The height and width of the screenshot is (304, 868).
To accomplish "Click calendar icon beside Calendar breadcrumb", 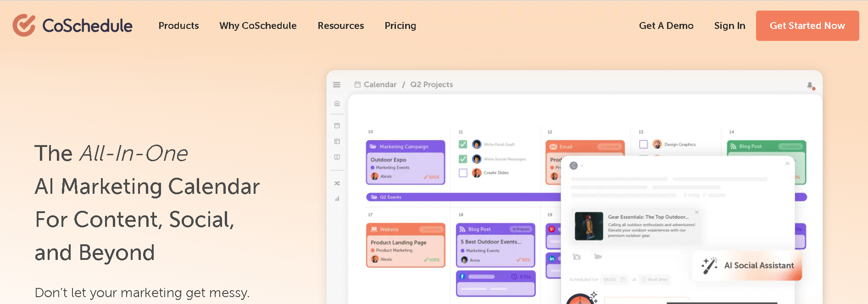I will click(x=357, y=84).
